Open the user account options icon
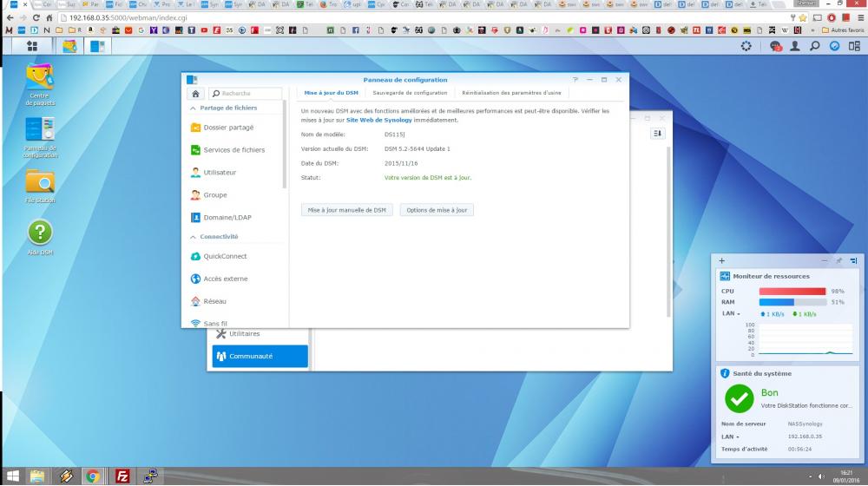The width and height of the screenshot is (868, 486). (794, 46)
